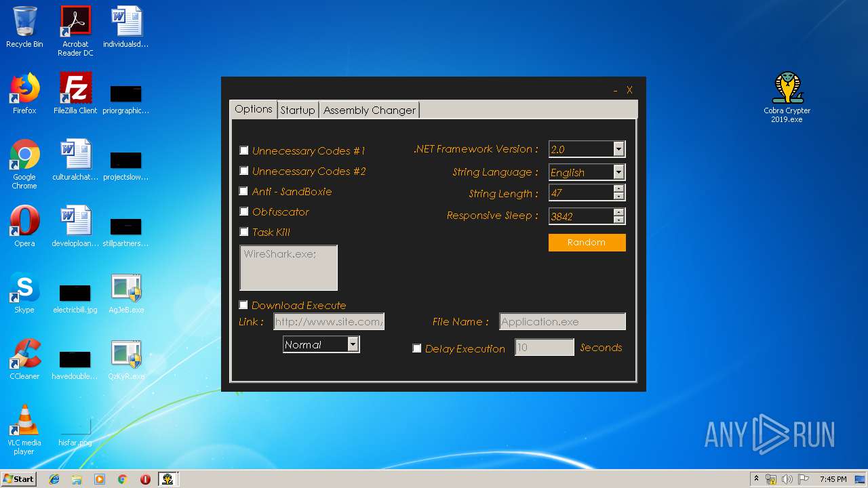This screenshot has height=488, width=868.
Task: Switch to the Options tab
Action: click(254, 109)
